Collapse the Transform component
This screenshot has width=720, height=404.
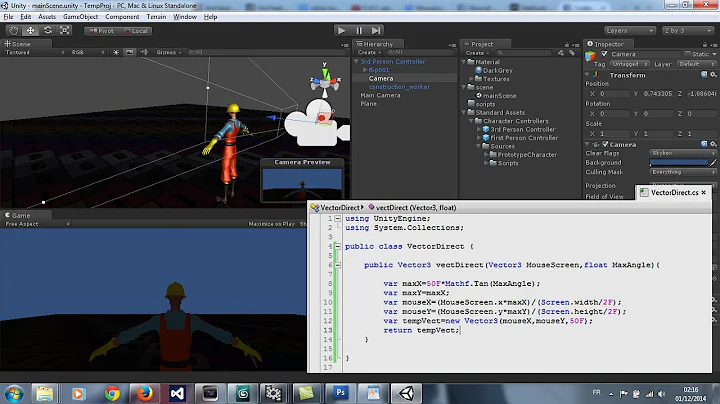pos(587,75)
